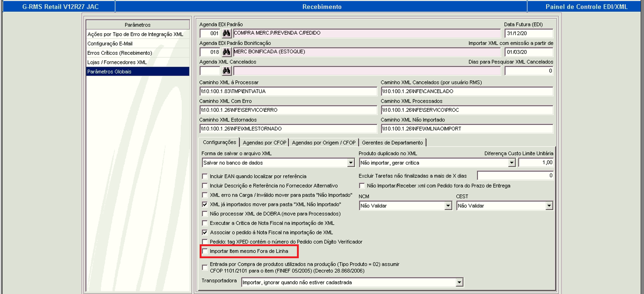Focus 'Dias para Pesquisar XML Cancelados' field

point(529,71)
